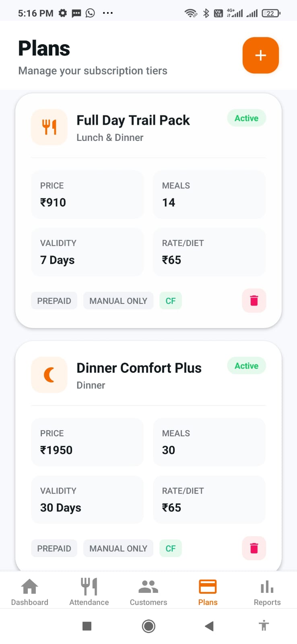Tap PREPAID tag on Full Day Trail Pack

tap(54, 301)
